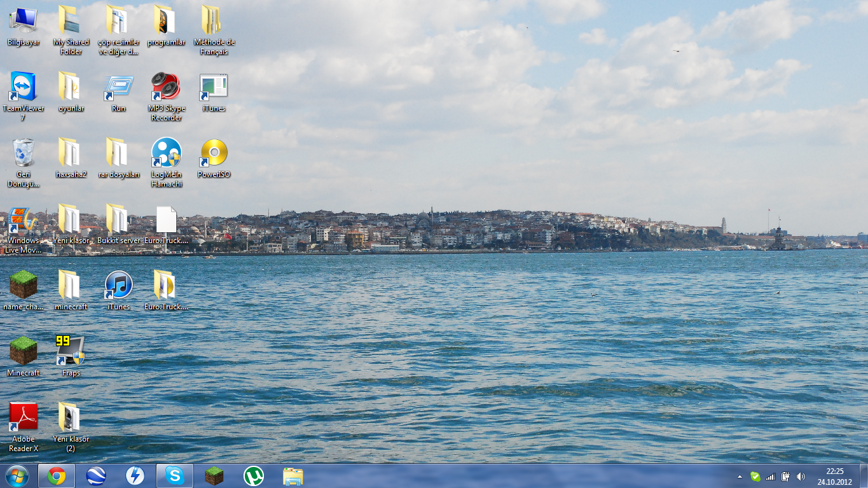Select the oyunlar folder
868x488 pixels.
[x=71, y=92]
